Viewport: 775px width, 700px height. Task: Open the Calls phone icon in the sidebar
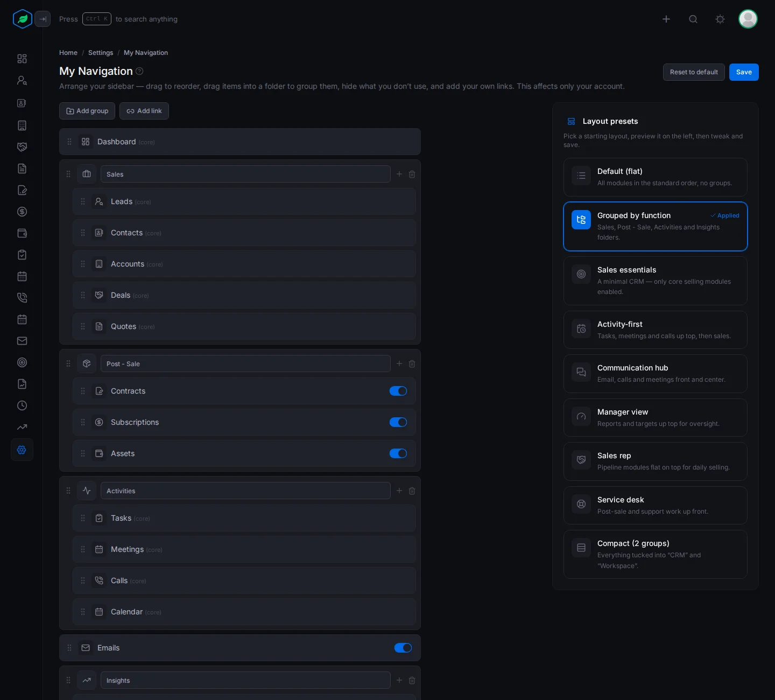[x=22, y=298]
